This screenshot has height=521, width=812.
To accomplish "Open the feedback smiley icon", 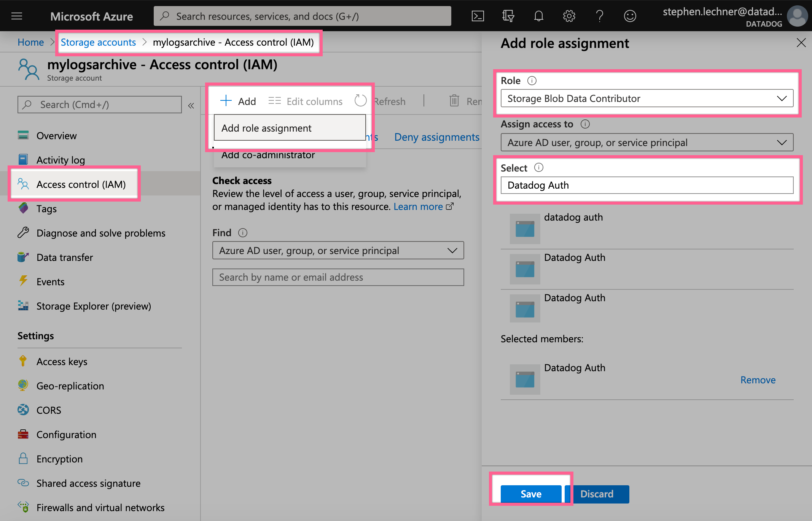I will point(630,16).
